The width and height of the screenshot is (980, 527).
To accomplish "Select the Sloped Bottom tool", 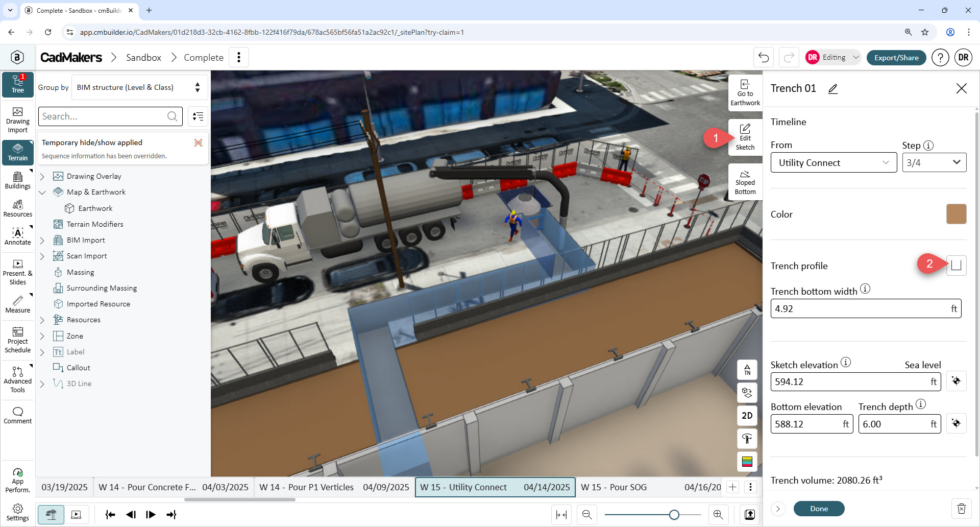I will pyautogui.click(x=745, y=182).
